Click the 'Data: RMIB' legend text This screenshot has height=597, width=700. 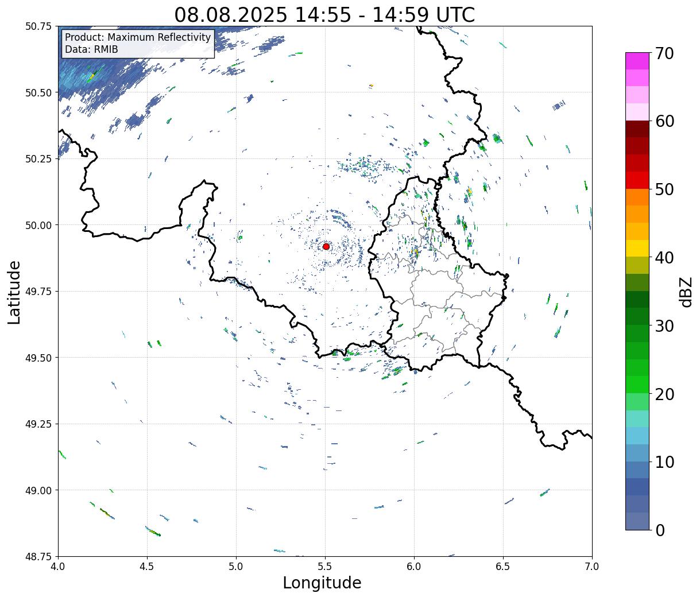point(91,49)
